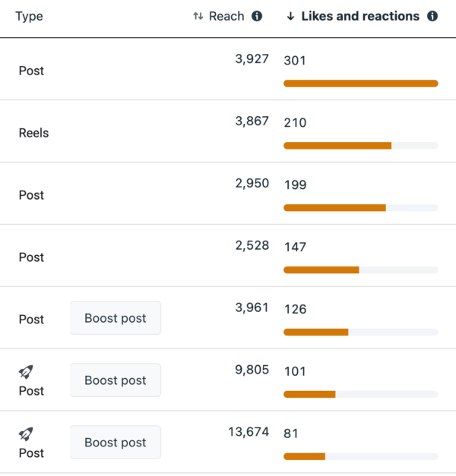Click the 210 likes progress bar
456x476 pixels.
click(360, 146)
